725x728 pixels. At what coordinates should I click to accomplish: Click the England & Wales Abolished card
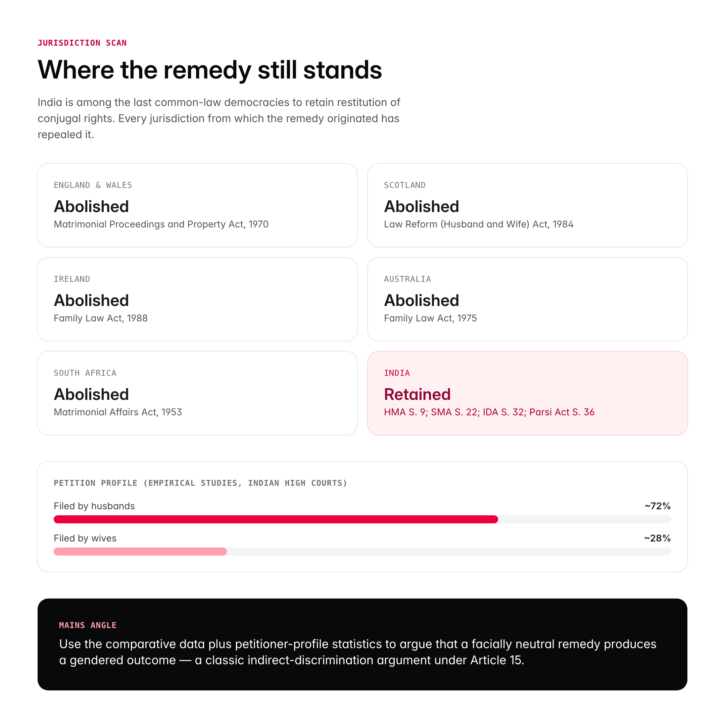pos(197,205)
